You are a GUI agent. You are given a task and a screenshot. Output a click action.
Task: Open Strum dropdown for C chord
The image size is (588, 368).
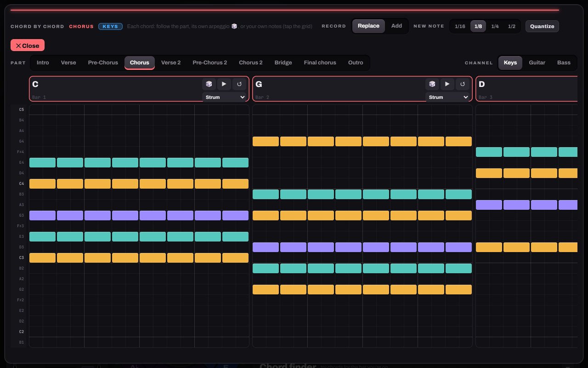(x=225, y=97)
